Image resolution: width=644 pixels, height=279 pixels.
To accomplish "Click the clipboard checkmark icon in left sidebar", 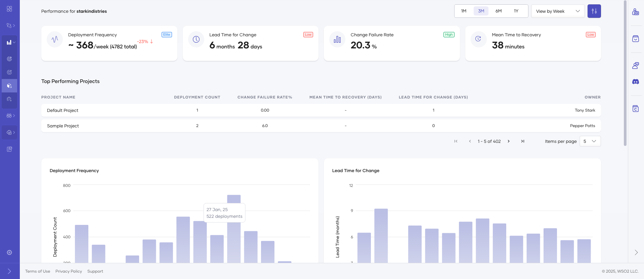I will point(9,149).
